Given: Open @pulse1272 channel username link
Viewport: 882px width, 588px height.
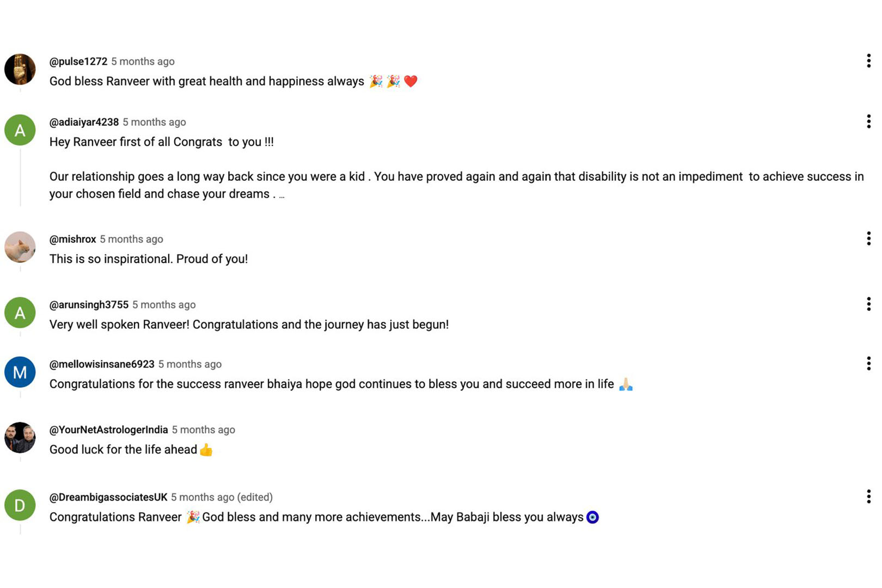Looking at the screenshot, I should coord(78,62).
